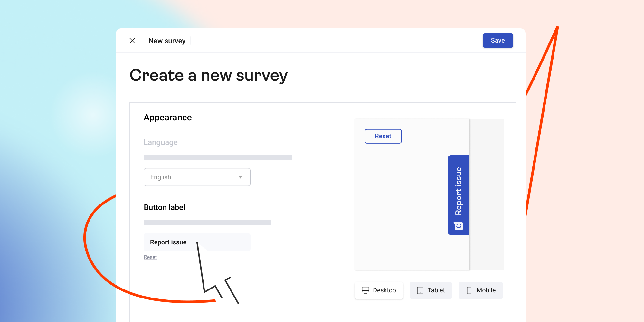The height and width of the screenshot is (322, 644).
Task: Expand the language selector chevron
Action: [240, 177]
